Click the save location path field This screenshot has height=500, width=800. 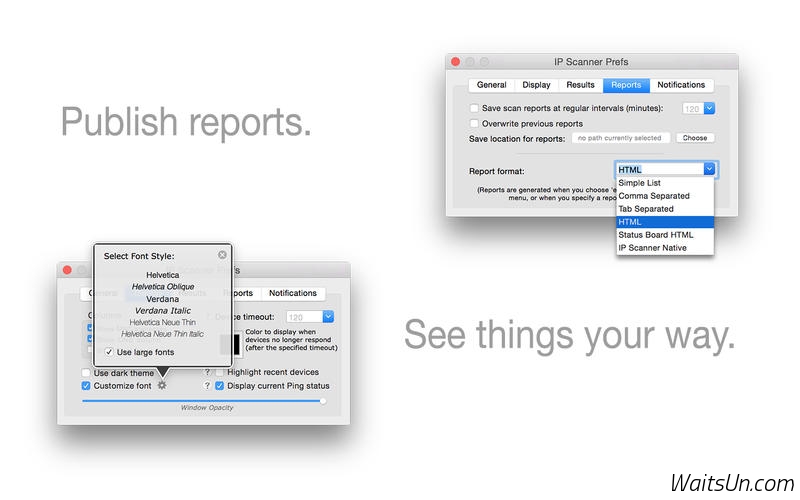(x=620, y=138)
